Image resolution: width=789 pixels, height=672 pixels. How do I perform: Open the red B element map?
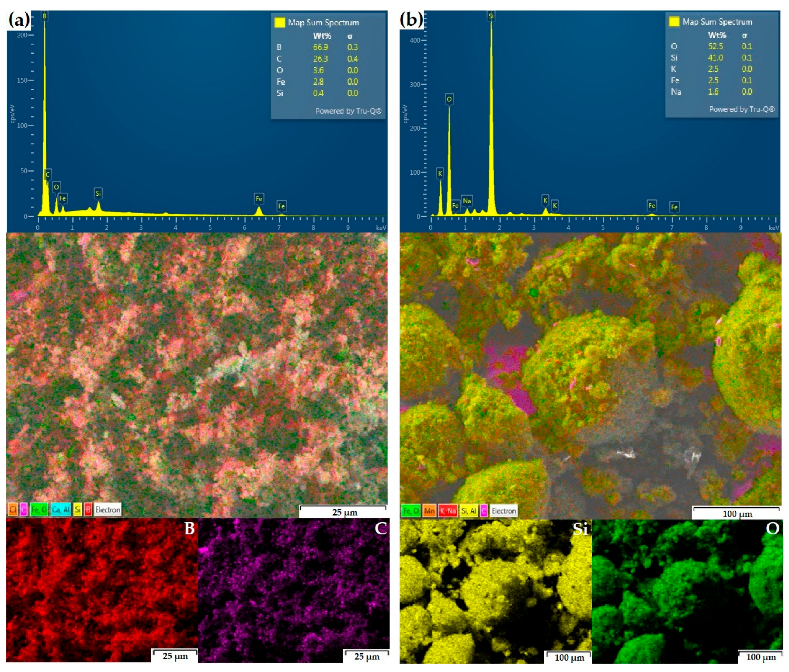tap(101, 590)
